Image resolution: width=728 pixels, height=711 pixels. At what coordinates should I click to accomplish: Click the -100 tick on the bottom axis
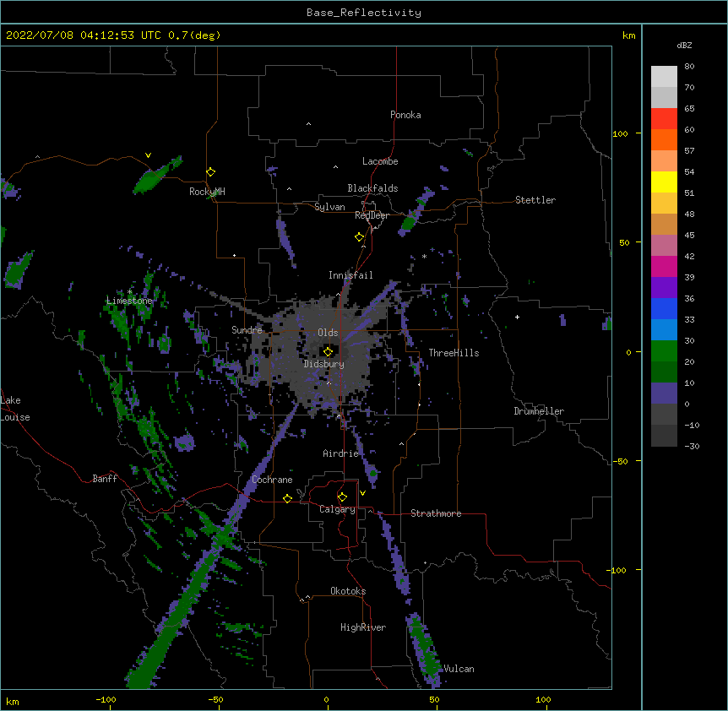pos(106,699)
